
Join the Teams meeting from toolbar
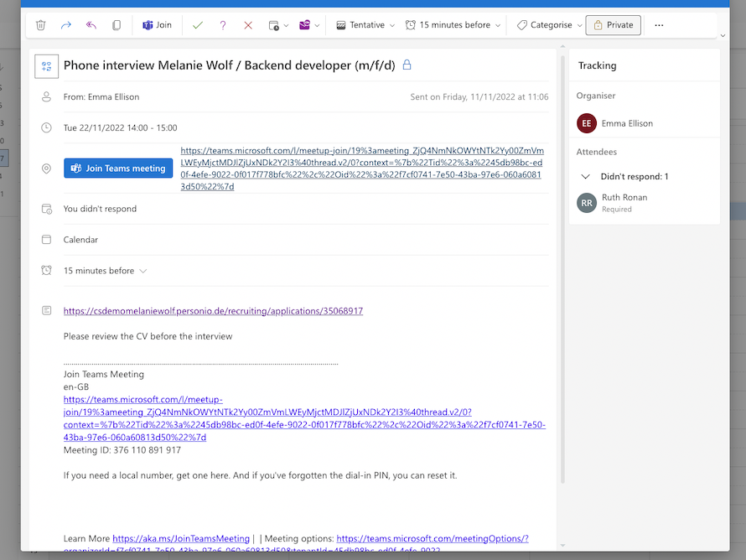(157, 25)
